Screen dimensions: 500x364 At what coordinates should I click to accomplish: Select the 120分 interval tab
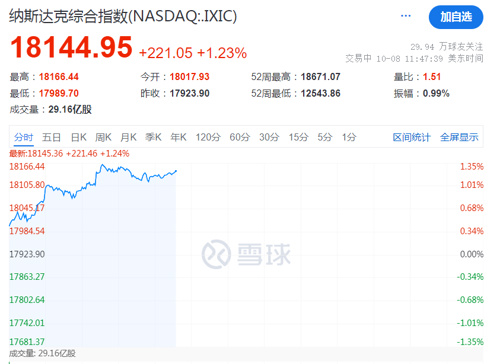pyautogui.click(x=208, y=137)
